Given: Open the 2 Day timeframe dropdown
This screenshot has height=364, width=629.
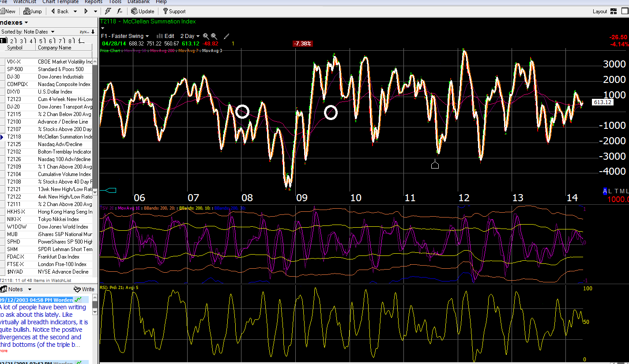Looking at the screenshot, I should 190,36.
